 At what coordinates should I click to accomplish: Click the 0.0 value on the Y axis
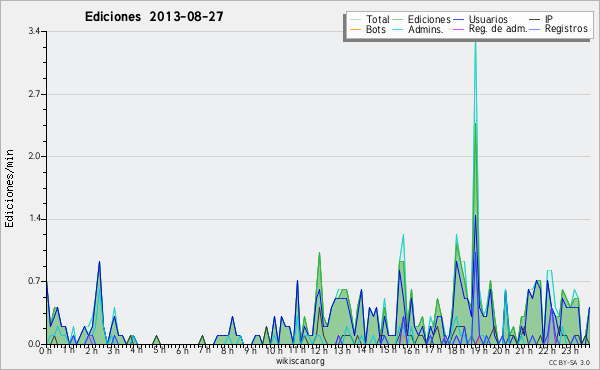coord(34,344)
